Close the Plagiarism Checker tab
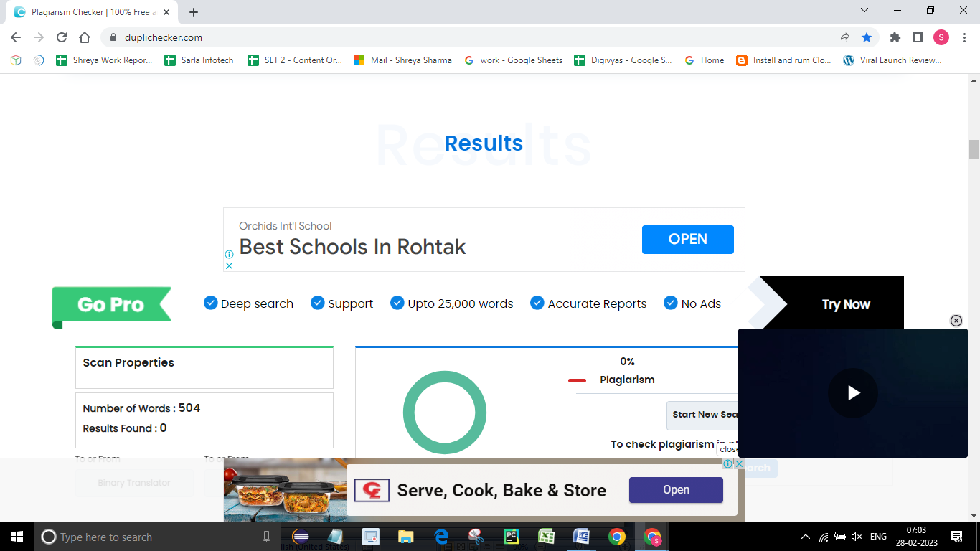 (x=166, y=12)
